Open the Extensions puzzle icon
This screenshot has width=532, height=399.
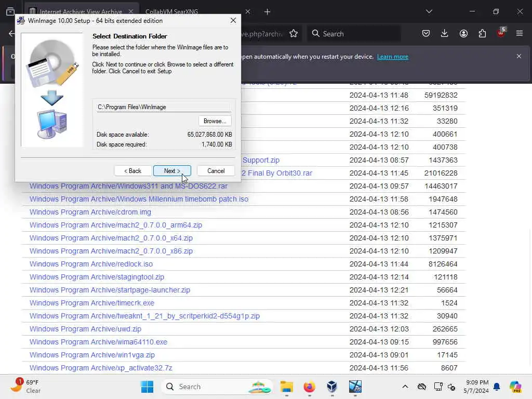(482, 34)
